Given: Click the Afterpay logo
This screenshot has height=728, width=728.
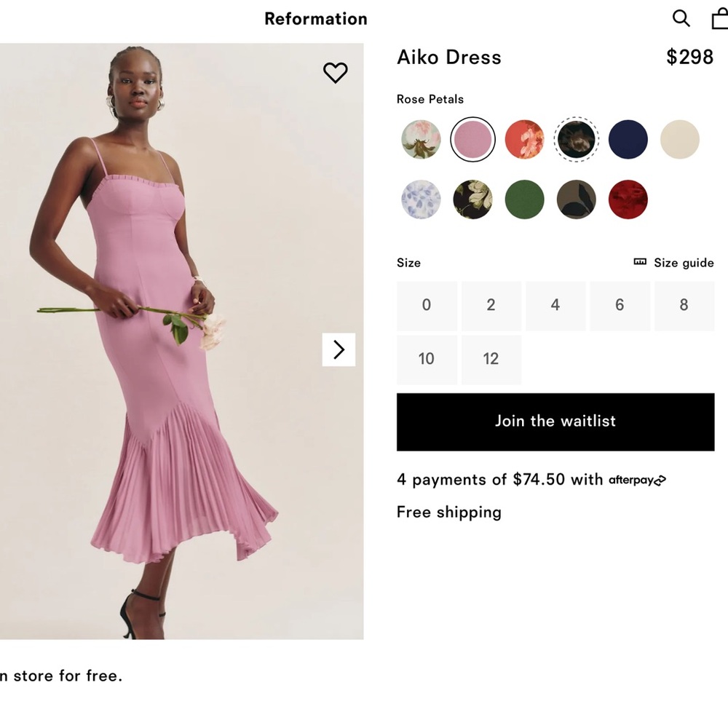Looking at the screenshot, I should pyautogui.click(x=636, y=480).
